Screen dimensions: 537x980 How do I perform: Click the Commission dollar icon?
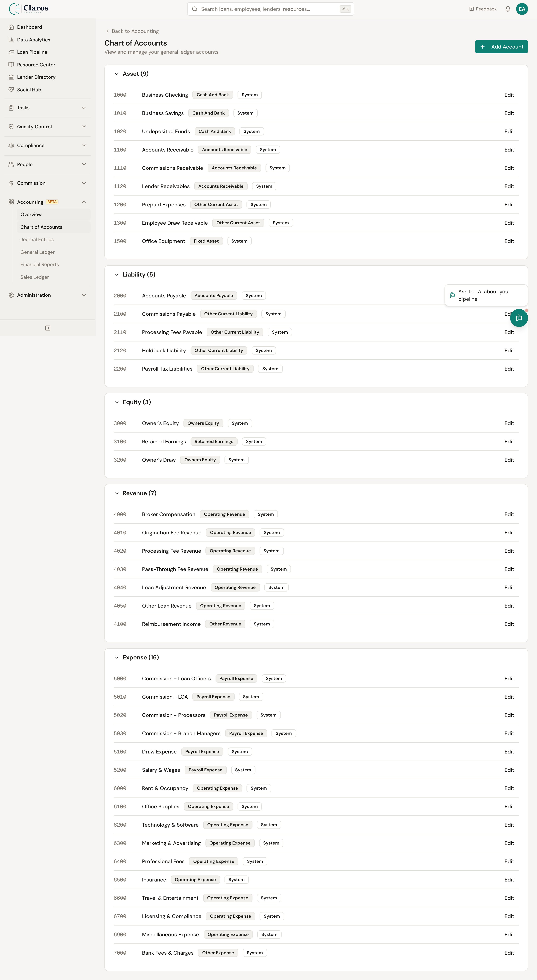(11, 183)
